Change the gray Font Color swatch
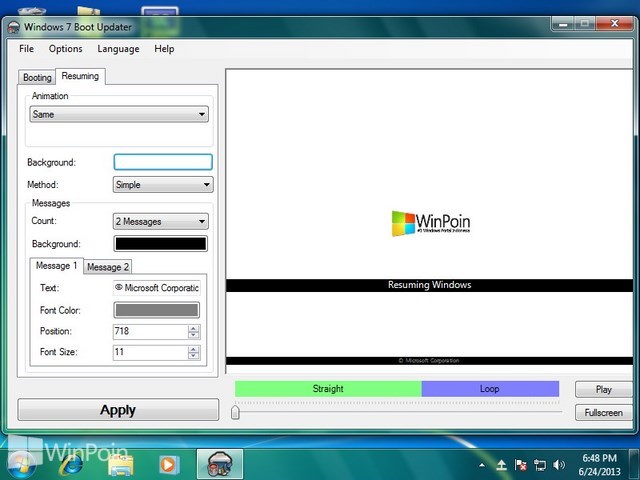Screen dimensions: 640x480 point(156,310)
